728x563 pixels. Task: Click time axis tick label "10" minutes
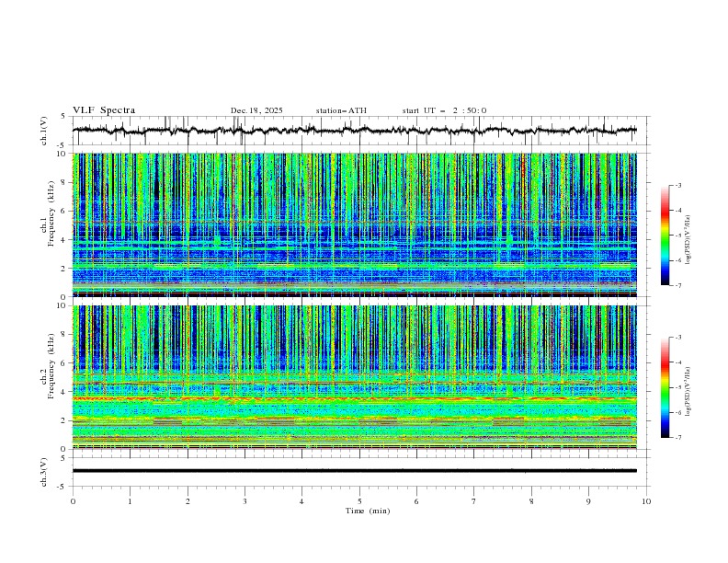(646, 501)
